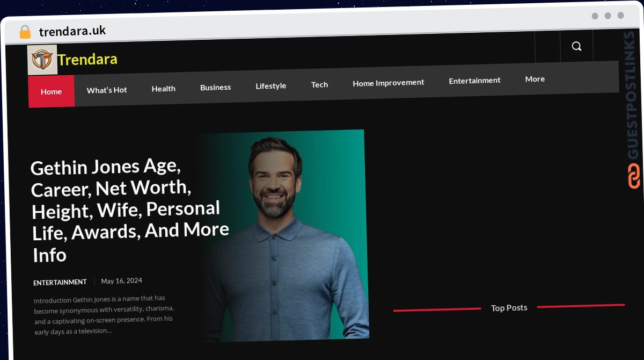The width and height of the screenshot is (644, 360).
Task: Go to the What's Hot section
Action: click(x=107, y=90)
